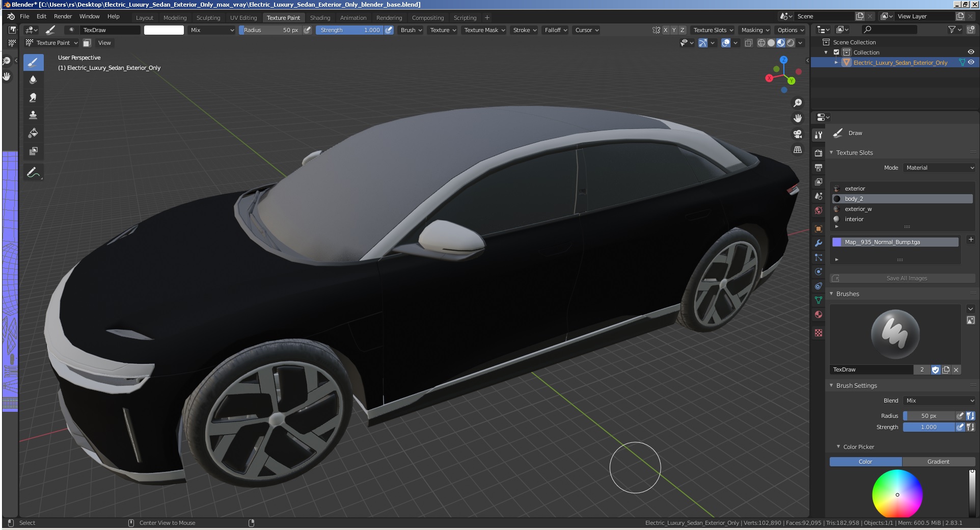The width and height of the screenshot is (980, 530).
Task: Open the viewport View menu
Action: coord(104,43)
